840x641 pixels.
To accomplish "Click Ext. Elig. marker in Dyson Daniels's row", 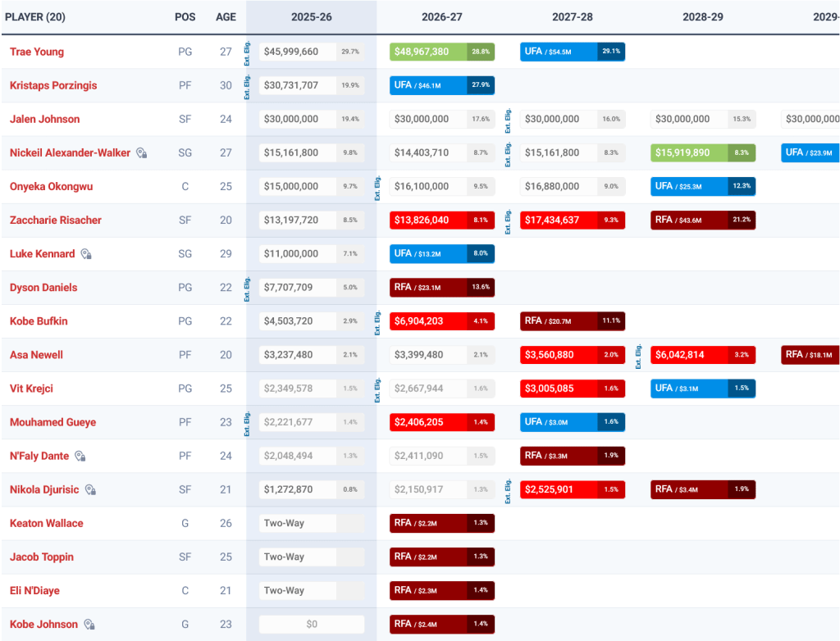I will (248, 287).
